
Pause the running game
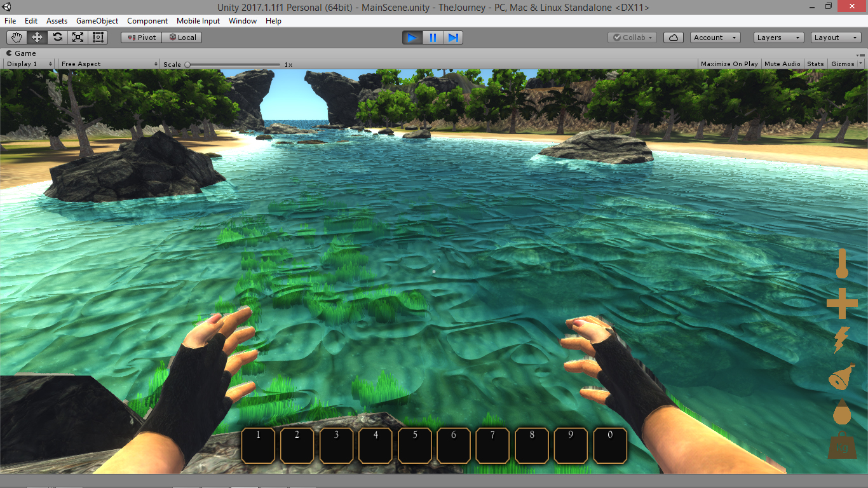tap(433, 37)
